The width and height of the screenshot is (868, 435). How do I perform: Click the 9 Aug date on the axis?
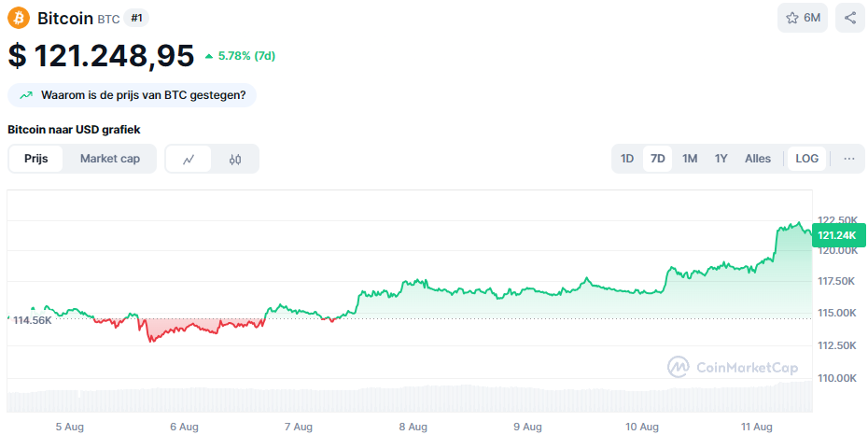(x=527, y=427)
